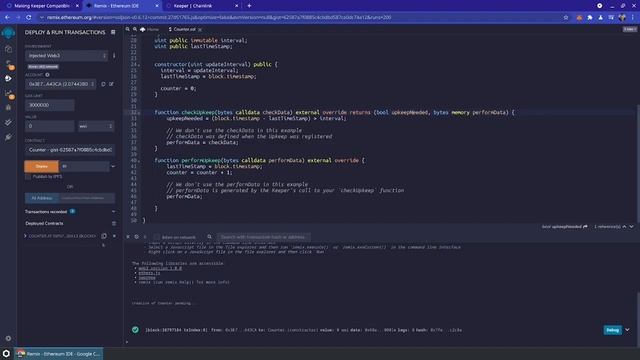This screenshot has width=640, height=360.
Task: Switch to Remix - Ethereum IDE browser tab
Action: pyautogui.click(x=122, y=6)
